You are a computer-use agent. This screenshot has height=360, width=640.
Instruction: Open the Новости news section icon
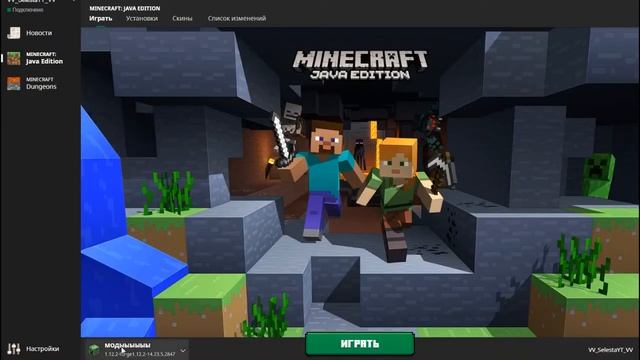(x=13, y=33)
